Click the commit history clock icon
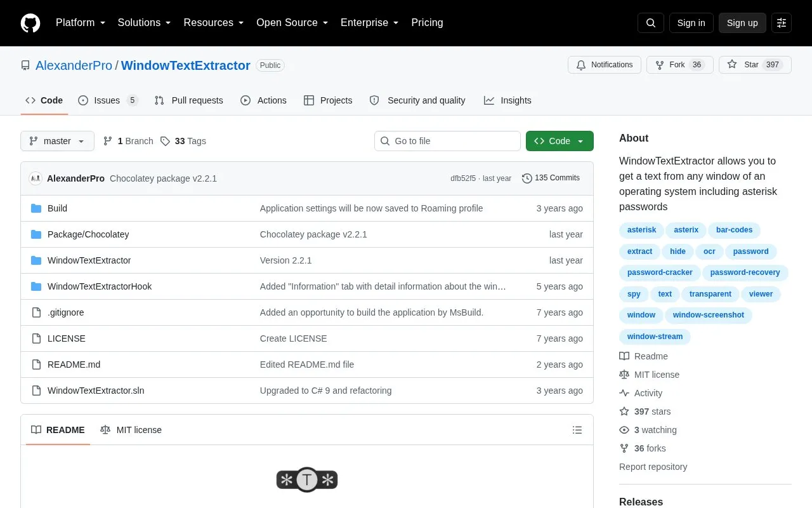812x508 pixels. pos(527,178)
